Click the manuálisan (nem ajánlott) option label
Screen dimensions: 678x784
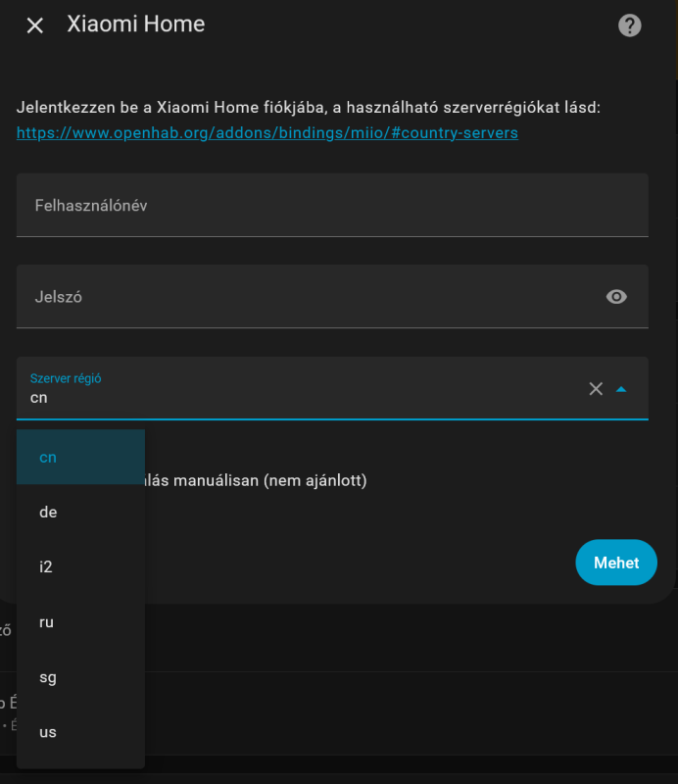[x=257, y=481]
